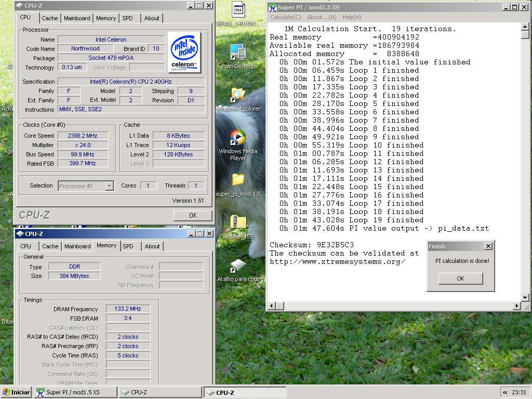Click the Intel Inside Celeron logo

point(184,52)
